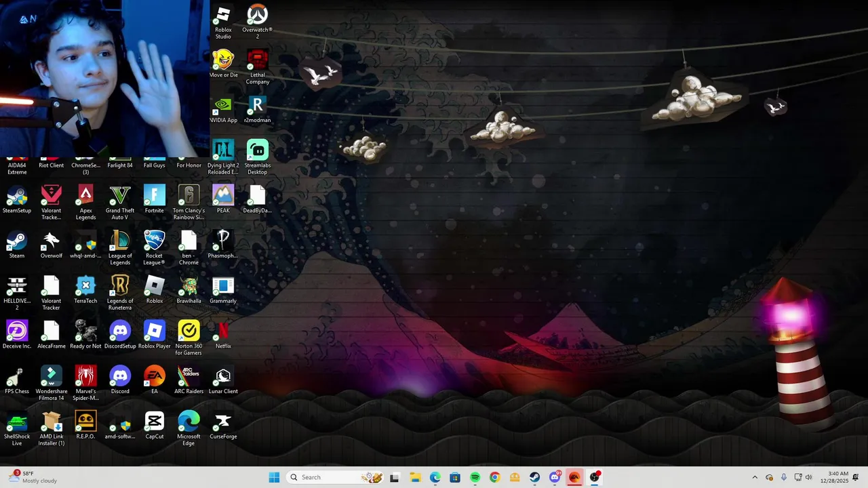The width and height of the screenshot is (868, 488).
Task: Open the Marvel's Spider-Man shortcut
Action: [85, 384]
